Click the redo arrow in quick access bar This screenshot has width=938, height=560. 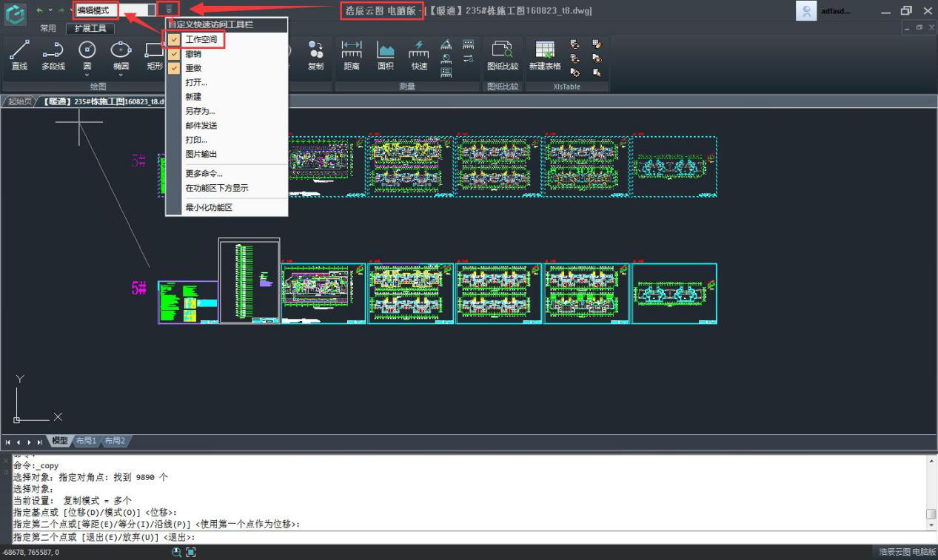pos(61,10)
